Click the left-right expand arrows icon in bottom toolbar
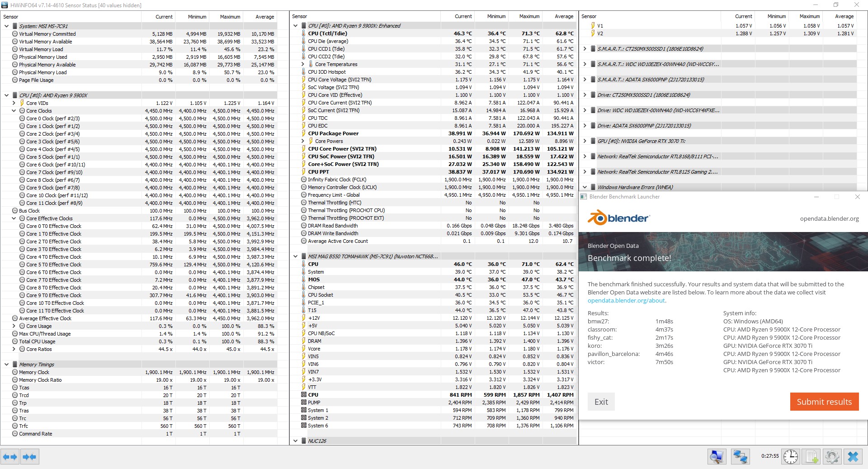 tap(10, 457)
